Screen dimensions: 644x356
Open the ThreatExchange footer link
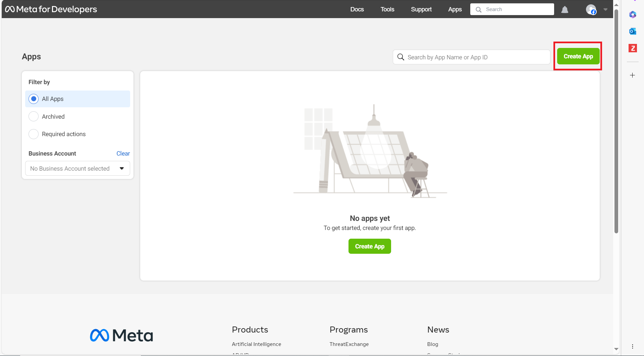tap(349, 344)
